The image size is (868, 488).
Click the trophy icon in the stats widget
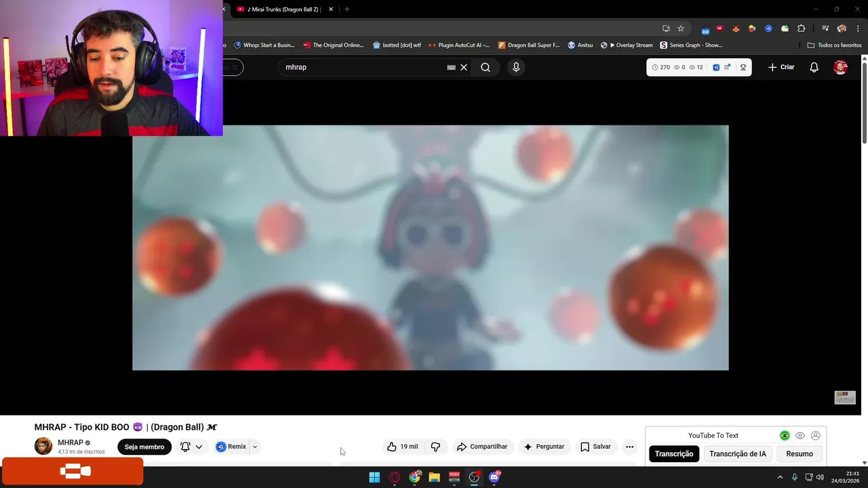click(x=743, y=67)
